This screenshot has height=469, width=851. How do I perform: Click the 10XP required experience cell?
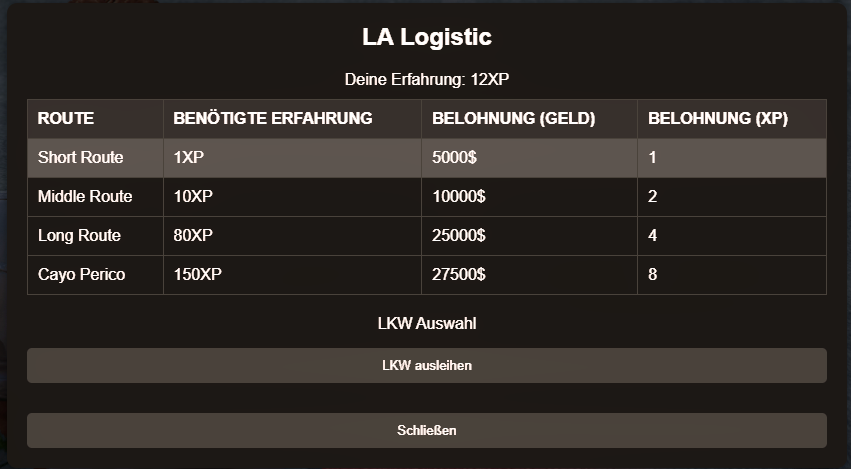click(x=194, y=197)
